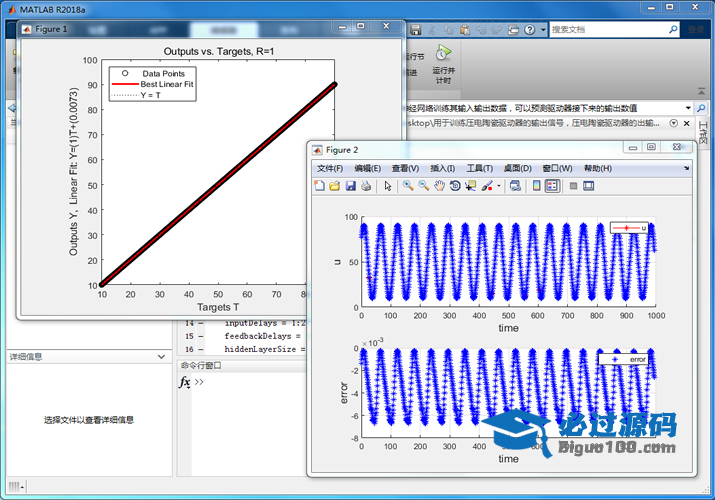Click Hide Plot Tools icon in Figure 2
The image size is (715, 500).
pos(574,186)
